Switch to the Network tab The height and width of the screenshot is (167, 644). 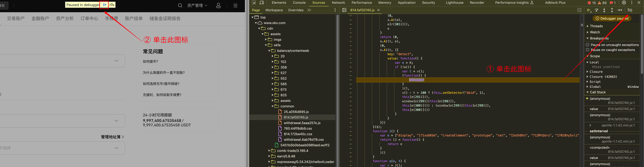click(x=338, y=3)
